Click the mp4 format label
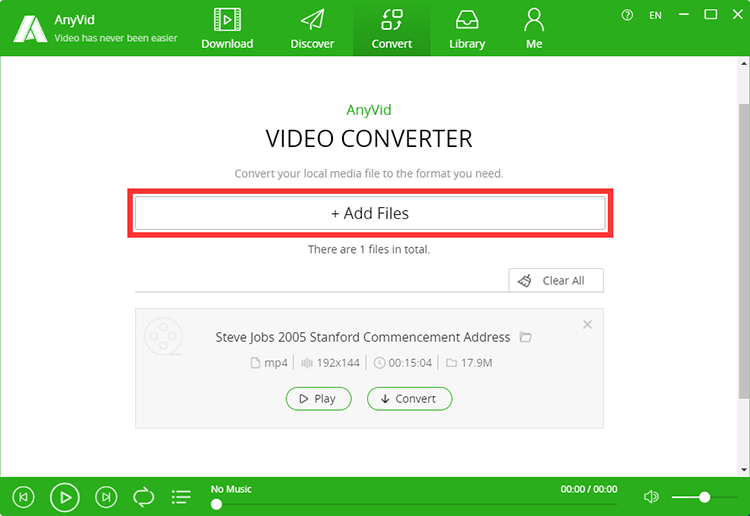This screenshot has height=516, width=750. click(276, 363)
